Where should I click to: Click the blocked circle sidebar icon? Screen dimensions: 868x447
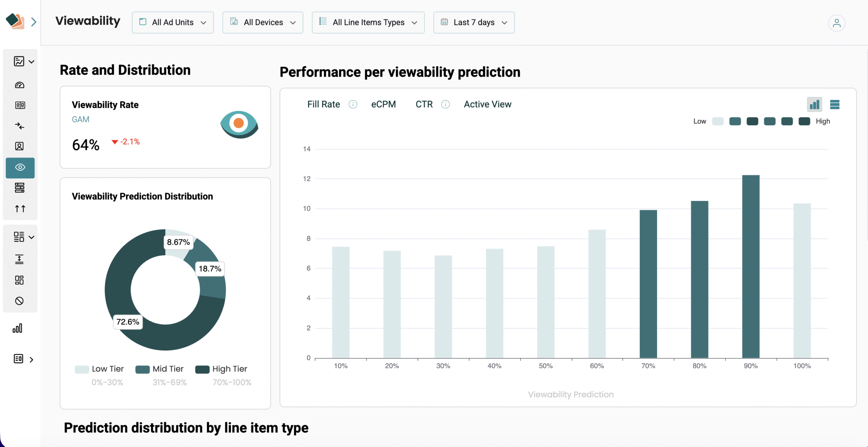(19, 301)
